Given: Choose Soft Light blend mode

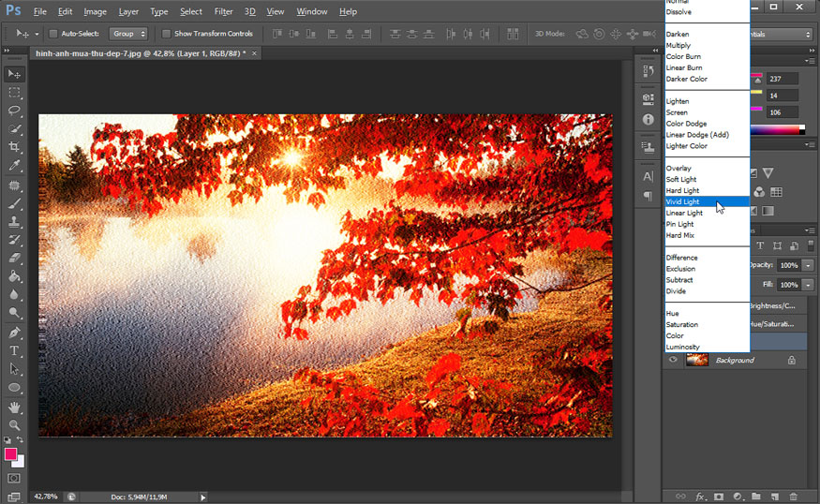Looking at the screenshot, I should tap(707, 179).
